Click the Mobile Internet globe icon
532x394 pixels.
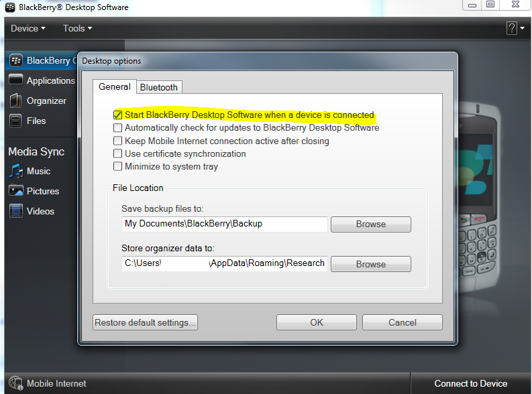(15, 383)
